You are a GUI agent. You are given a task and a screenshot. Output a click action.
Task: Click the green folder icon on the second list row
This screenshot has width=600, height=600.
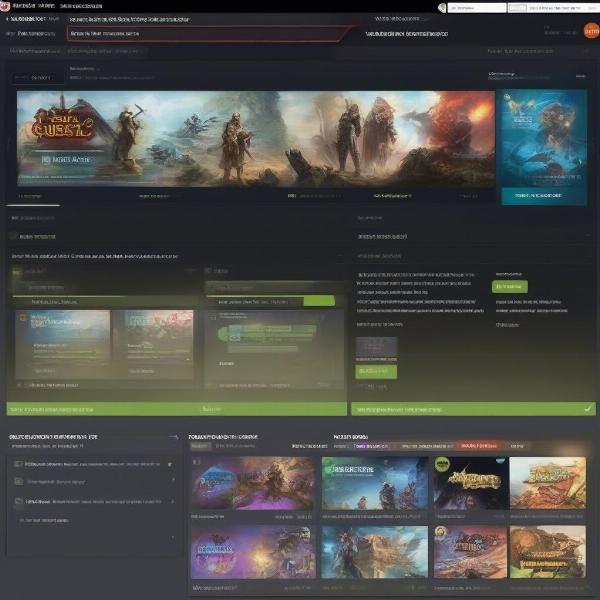click(18, 481)
